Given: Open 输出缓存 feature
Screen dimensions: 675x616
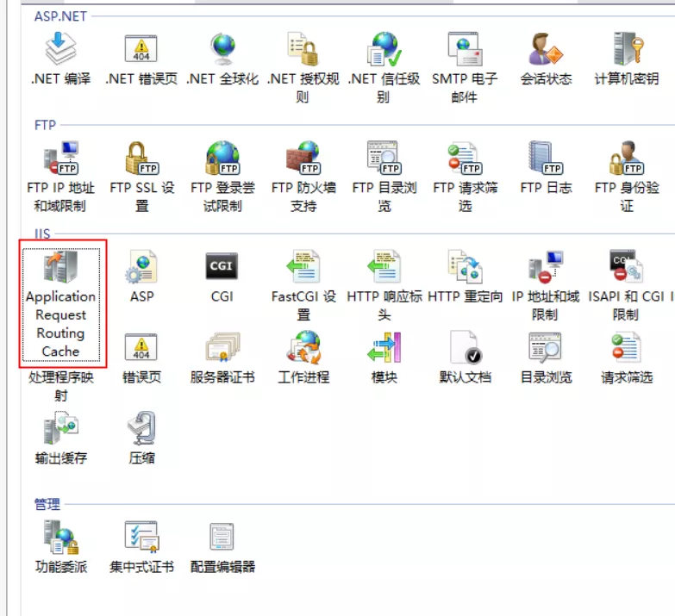Looking at the screenshot, I should [60, 439].
